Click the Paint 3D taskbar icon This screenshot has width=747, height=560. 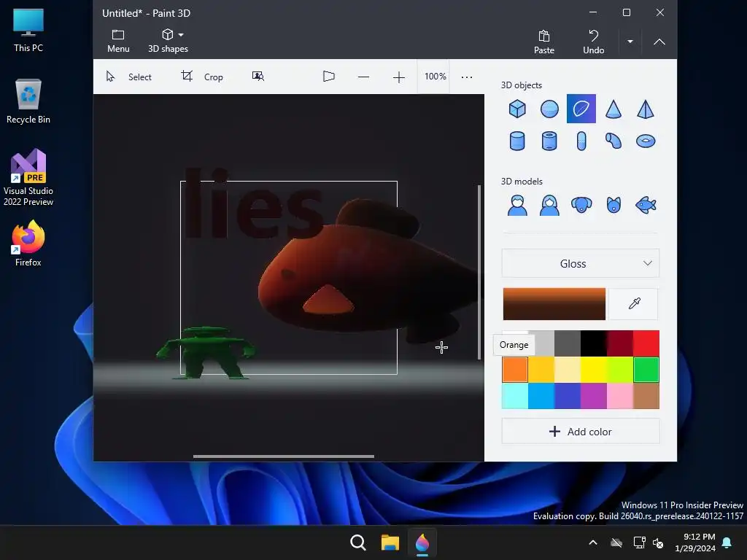pos(422,542)
